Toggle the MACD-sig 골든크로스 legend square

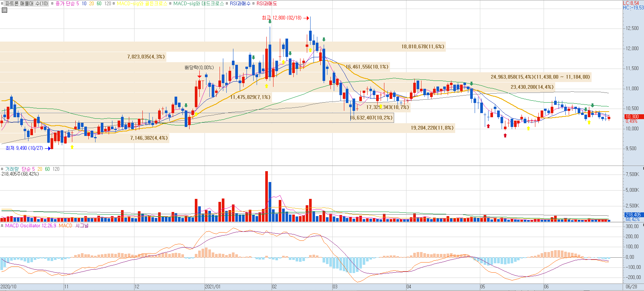click(114, 3)
